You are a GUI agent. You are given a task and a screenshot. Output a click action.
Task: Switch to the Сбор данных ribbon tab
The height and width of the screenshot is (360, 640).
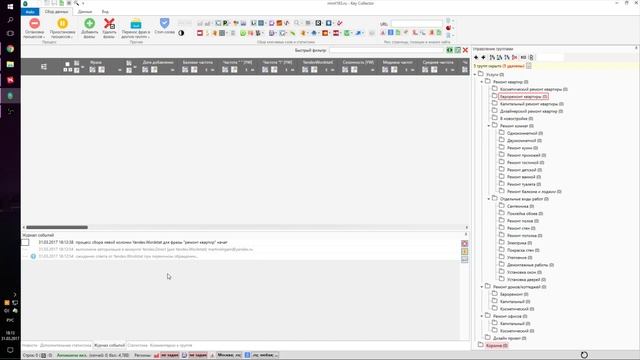tap(56, 12)
